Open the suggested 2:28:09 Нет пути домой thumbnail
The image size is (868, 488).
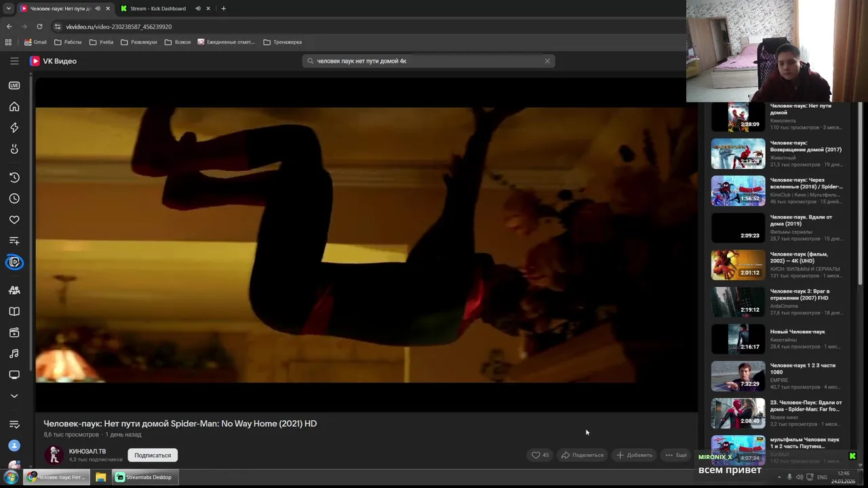click(x=738, y=117)
